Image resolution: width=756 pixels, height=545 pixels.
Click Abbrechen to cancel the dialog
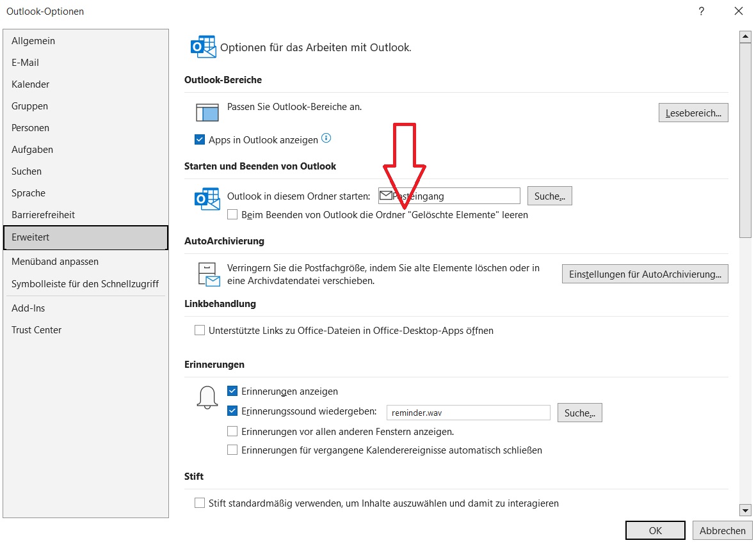722,530
